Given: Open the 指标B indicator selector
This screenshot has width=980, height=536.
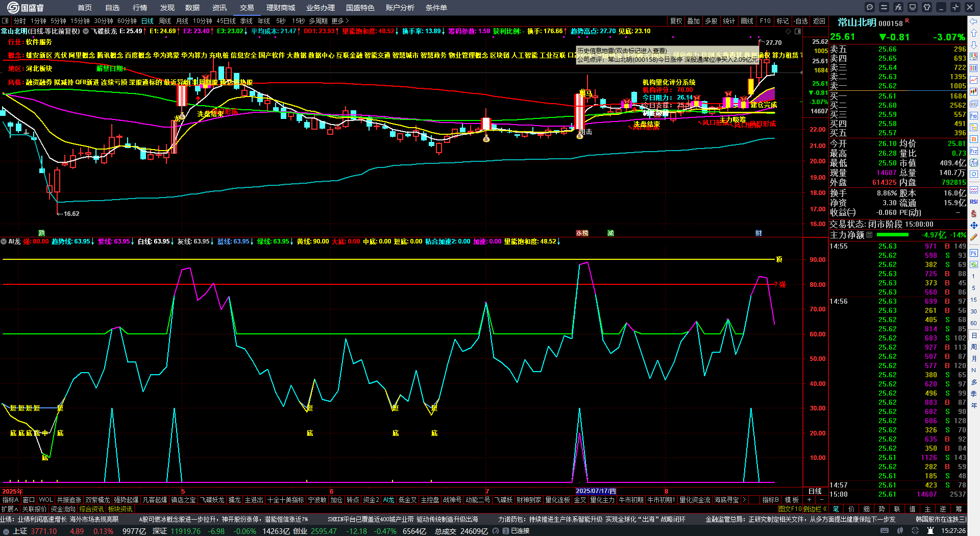Looking at the screenshot, I should 770,500.
